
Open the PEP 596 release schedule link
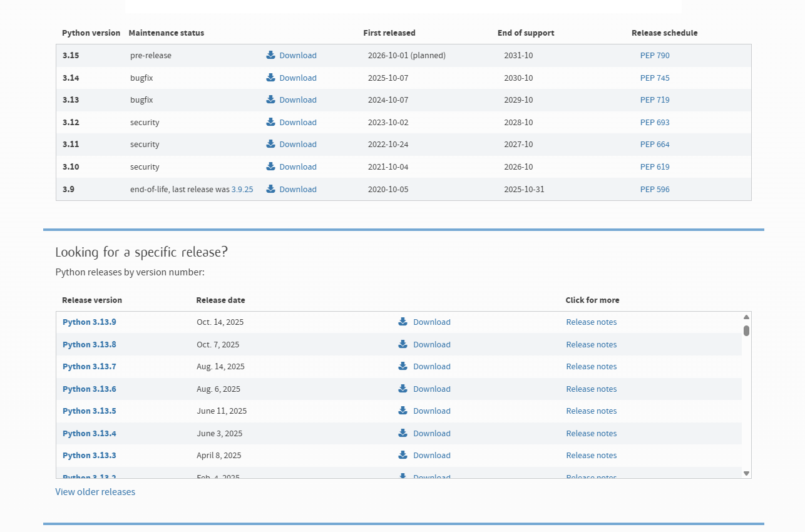coord(655,190)
